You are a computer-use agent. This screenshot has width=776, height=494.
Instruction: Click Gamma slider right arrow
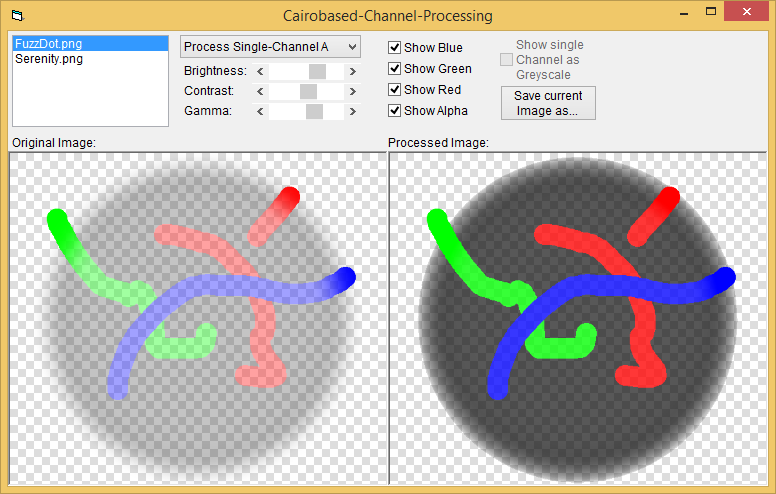click(352, 111)
